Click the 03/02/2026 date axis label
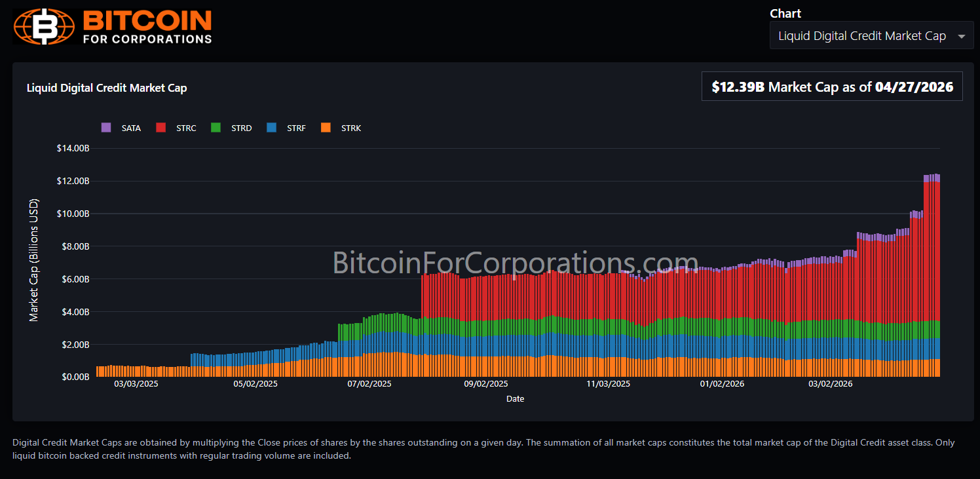The width and height of the screenshot is (980, 479). 830,384
